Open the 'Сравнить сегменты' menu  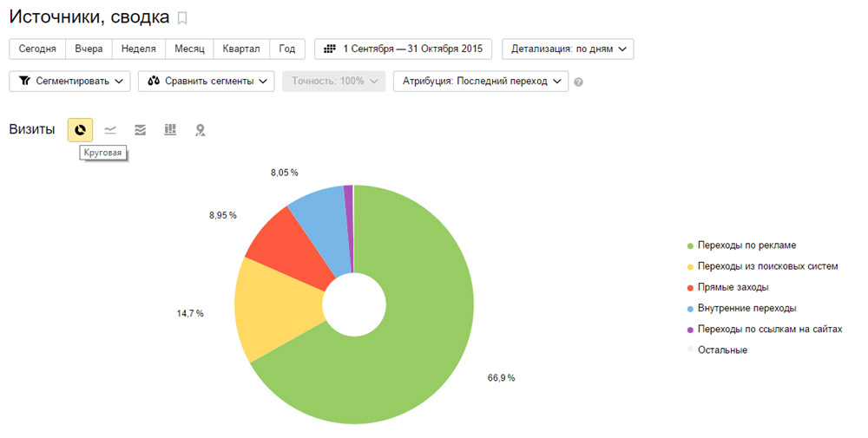click(206, 82)
